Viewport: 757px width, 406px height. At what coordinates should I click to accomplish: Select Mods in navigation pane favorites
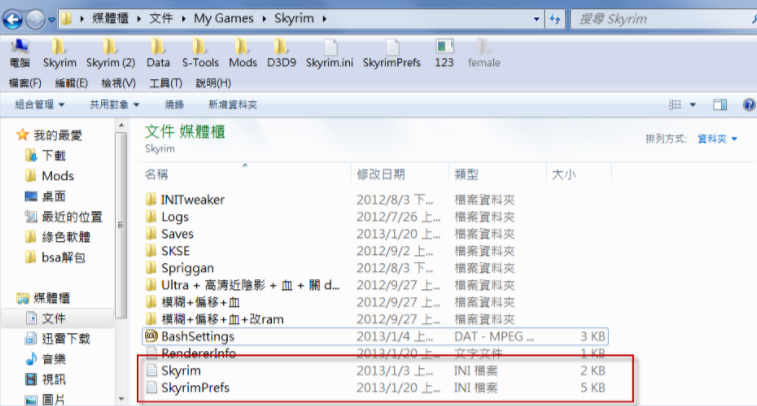pos(49,176)
